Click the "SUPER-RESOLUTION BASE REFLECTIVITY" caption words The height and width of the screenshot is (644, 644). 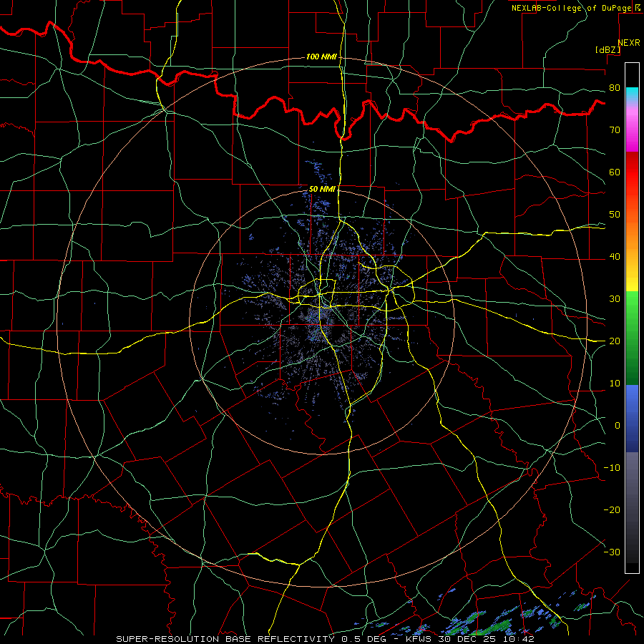pos(225,639)
